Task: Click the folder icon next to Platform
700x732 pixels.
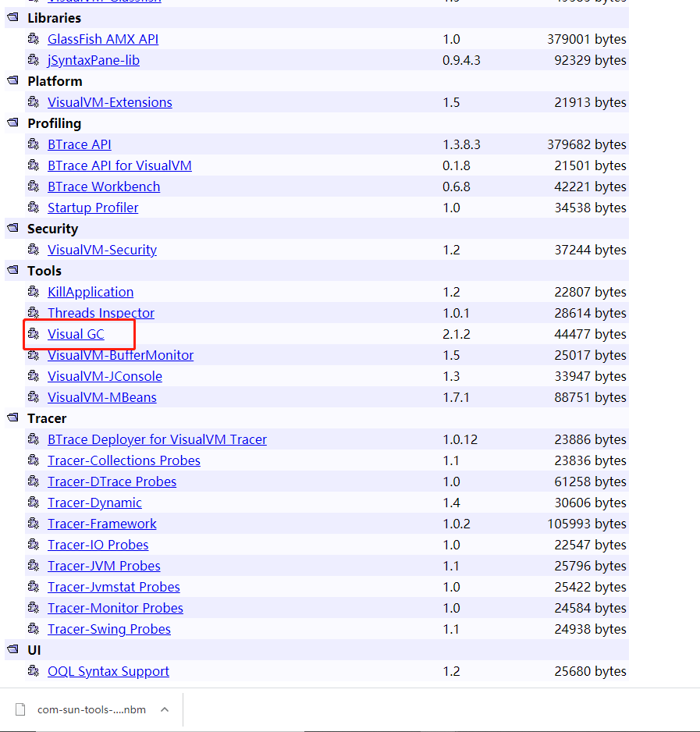Action: pos(13,80)
